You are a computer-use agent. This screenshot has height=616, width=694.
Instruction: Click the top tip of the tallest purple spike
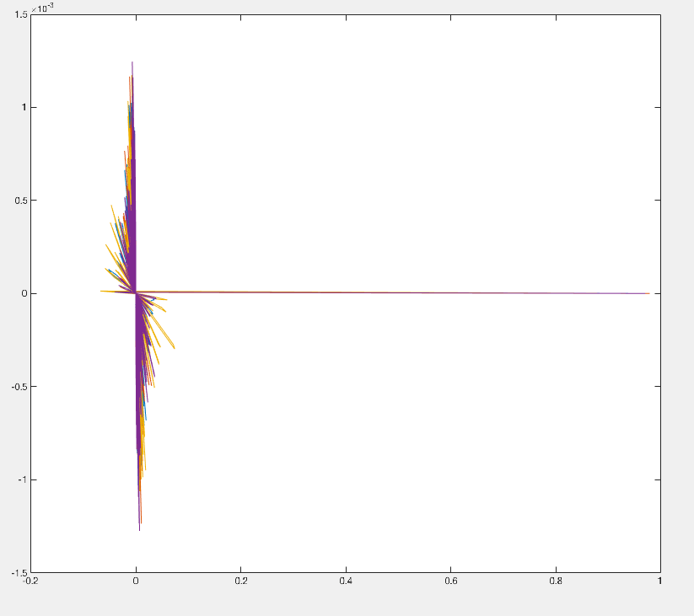132,63
